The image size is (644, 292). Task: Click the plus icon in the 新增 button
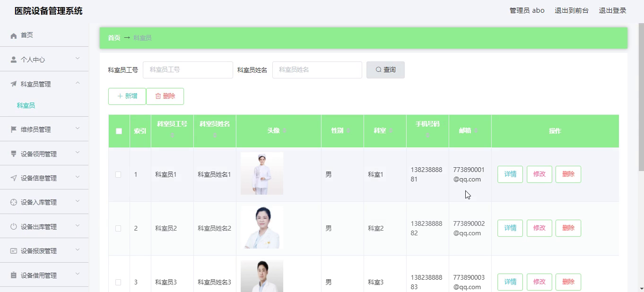tap(120, 96)
